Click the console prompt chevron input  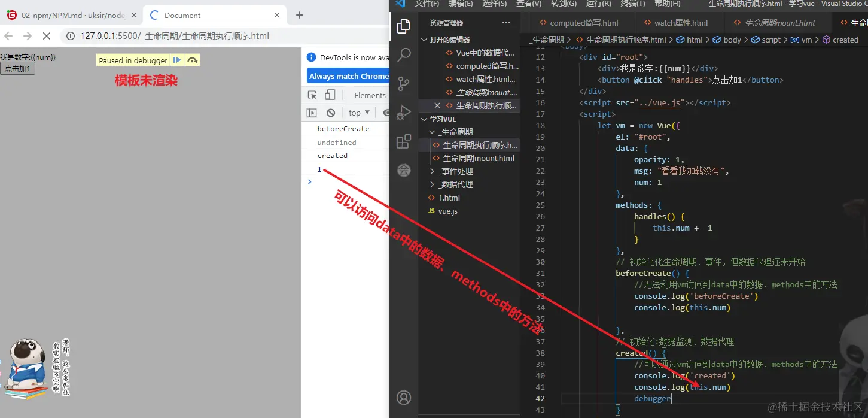click(309, 181)
